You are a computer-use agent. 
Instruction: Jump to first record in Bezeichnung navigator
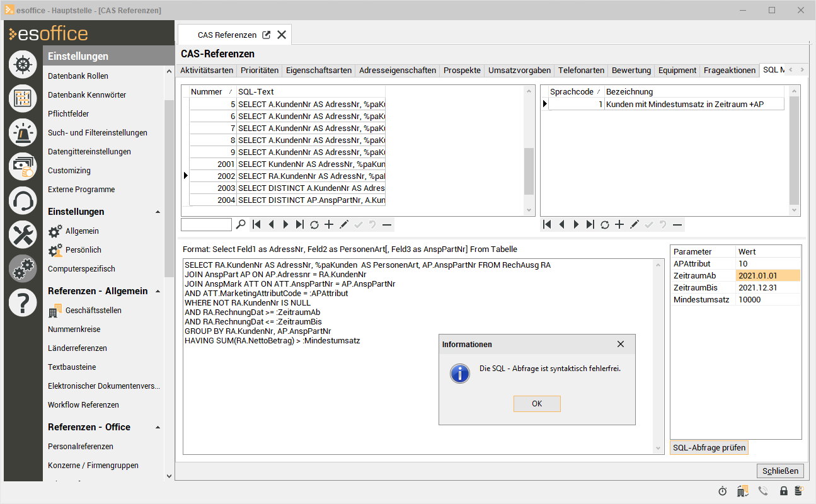(547, 224)
